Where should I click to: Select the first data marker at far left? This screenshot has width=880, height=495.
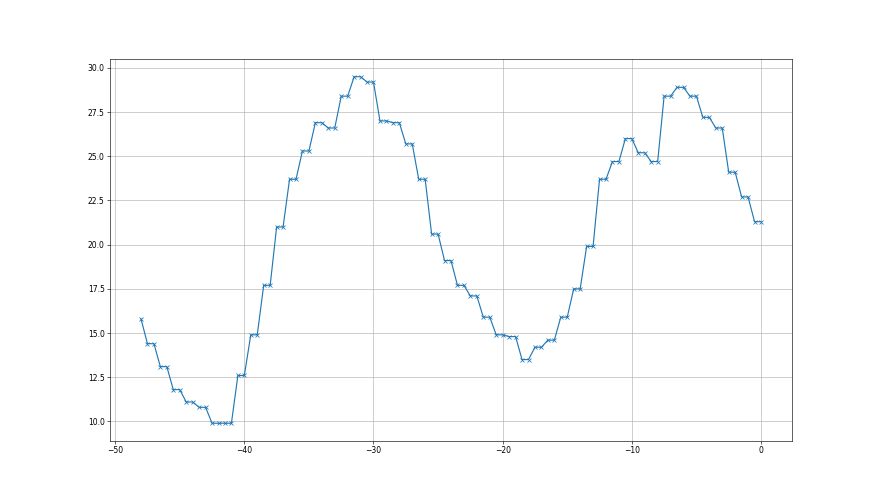pos(141,319)
